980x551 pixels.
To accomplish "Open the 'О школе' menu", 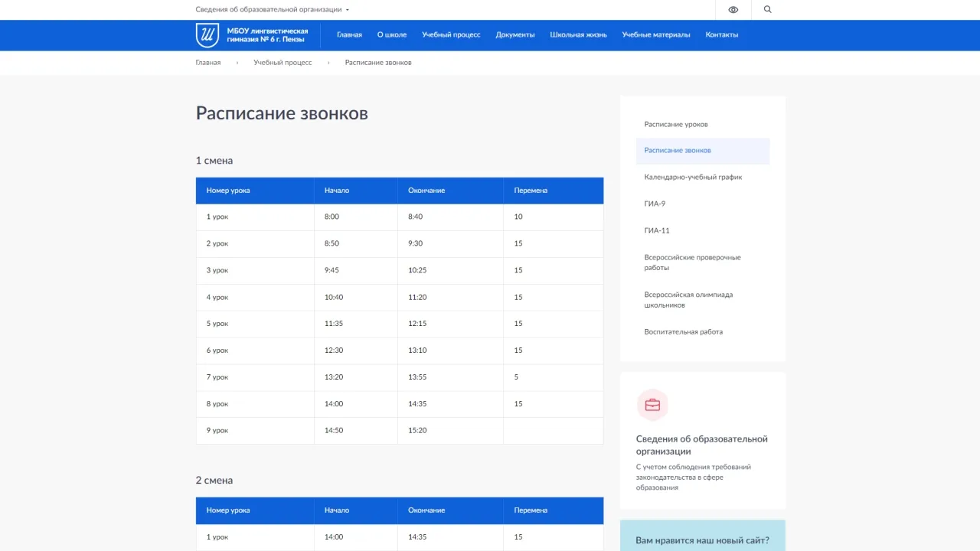I will (x=392, y=35).
